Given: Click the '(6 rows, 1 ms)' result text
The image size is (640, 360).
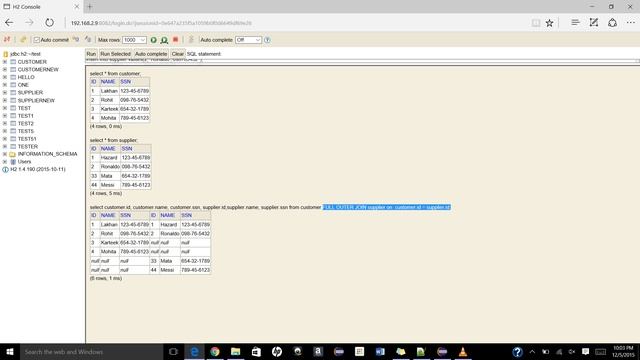Looking at the screenshot, I should (106, 278).
